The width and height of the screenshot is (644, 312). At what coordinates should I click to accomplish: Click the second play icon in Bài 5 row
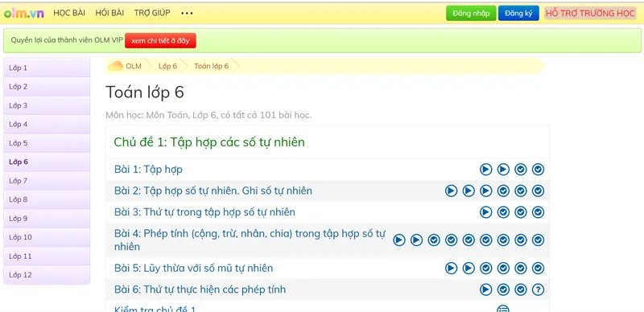pos(469,268)
